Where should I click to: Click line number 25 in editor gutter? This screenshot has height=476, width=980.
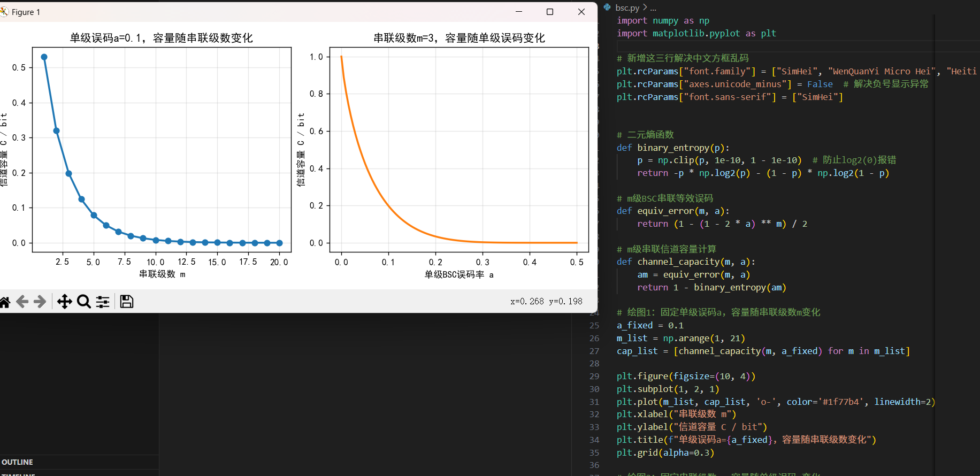click(594, 325)
